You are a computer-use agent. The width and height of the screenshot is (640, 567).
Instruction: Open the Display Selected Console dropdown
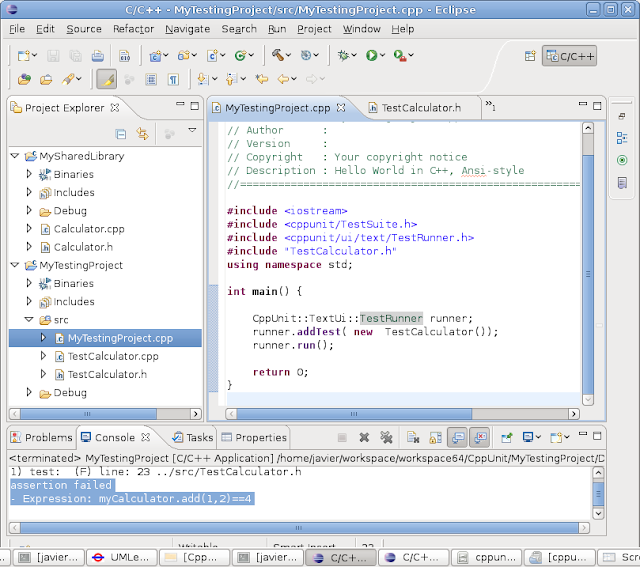[538, 438]
